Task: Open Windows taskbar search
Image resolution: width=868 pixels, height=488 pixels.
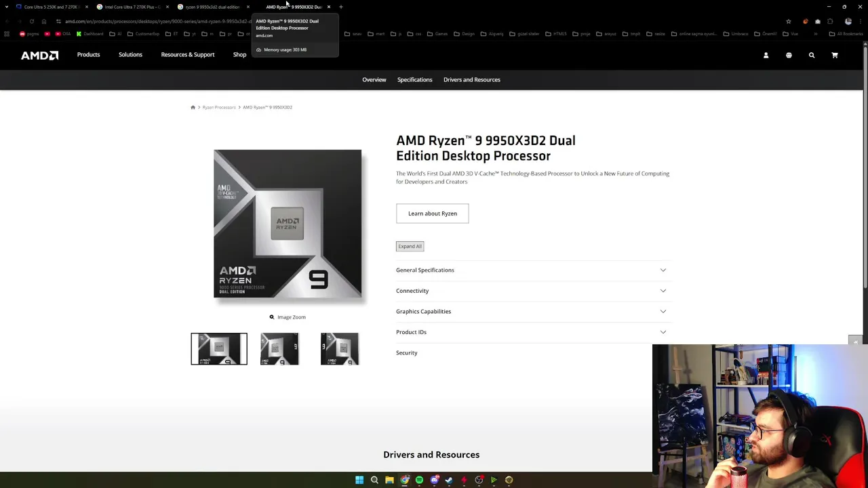Action: 374,480
